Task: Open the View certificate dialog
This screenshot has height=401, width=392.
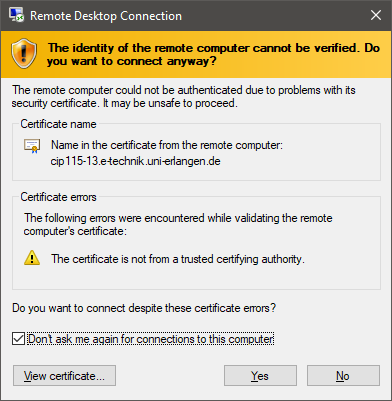Action: 64,376
